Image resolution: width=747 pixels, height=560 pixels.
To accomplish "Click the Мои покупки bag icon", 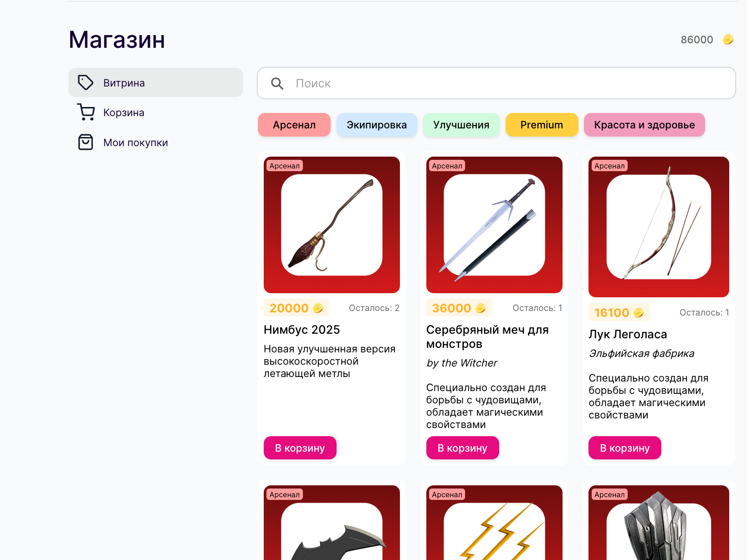I will point(86,142).
